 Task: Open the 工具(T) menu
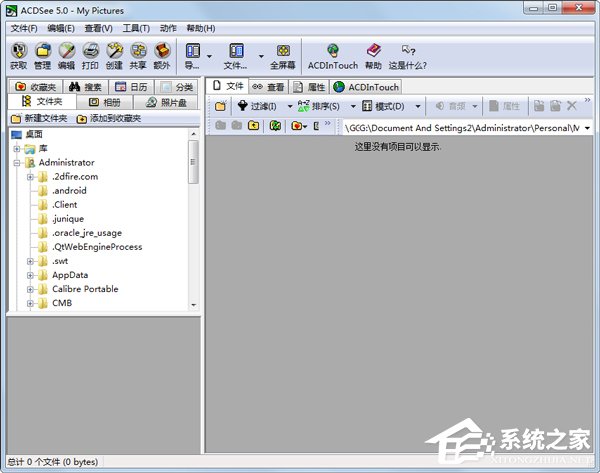pos(136,28)
